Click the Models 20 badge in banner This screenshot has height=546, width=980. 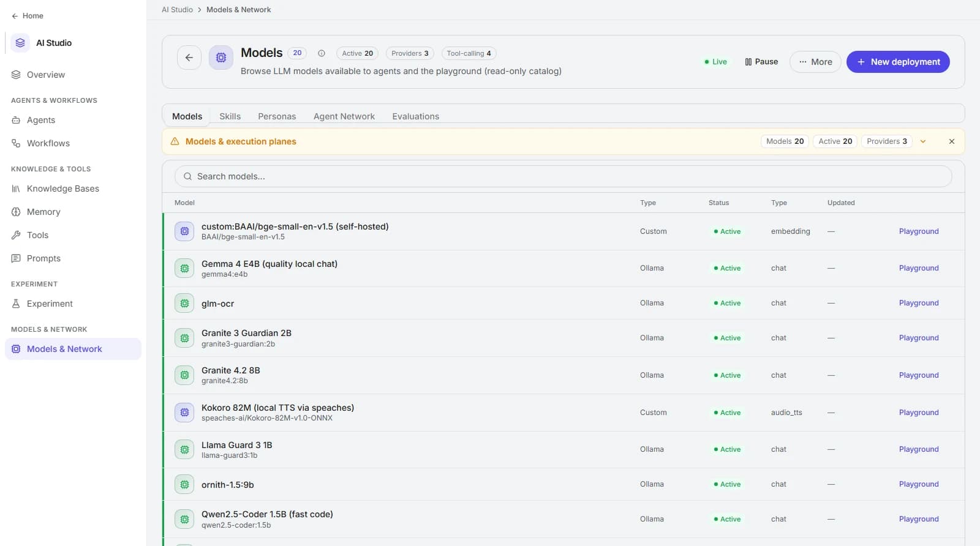tap(785, 141)
